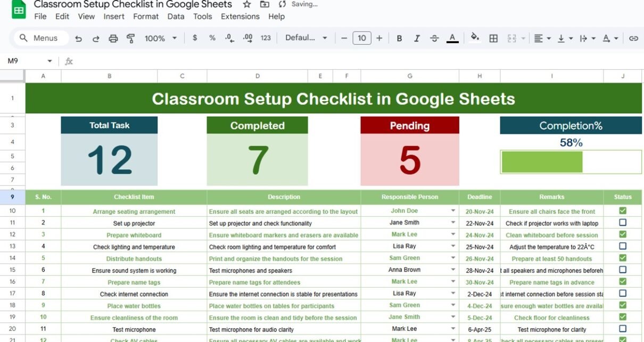
Task: Click the green completion progress bar
Action: click(542, 162)
